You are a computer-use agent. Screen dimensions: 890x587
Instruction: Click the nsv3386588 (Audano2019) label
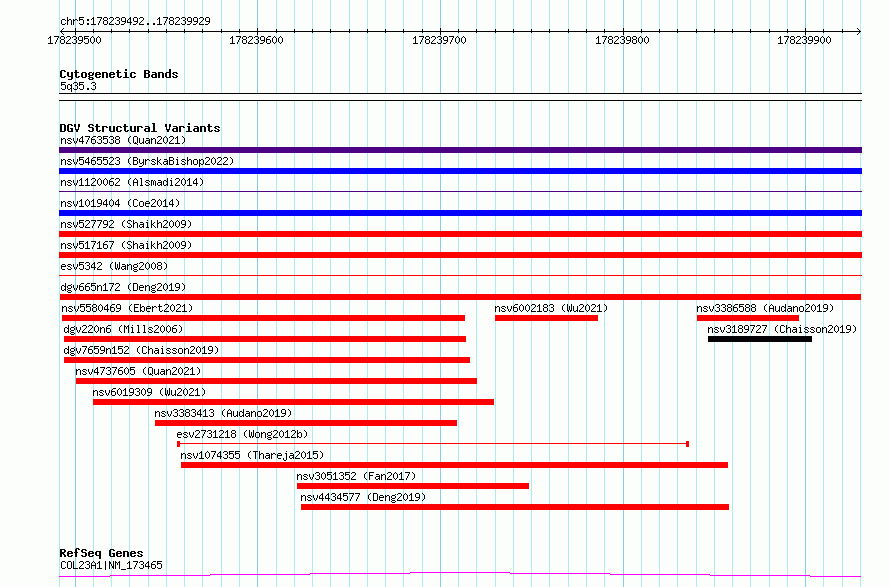click(x=765, y=308)
